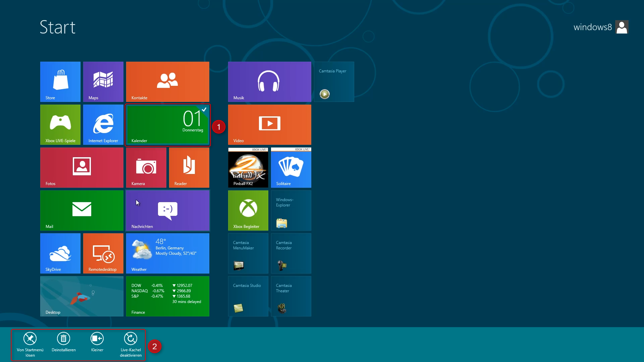The image size is (644, 362).
Task: Open the Finance stock tile
Action: pos(168,296)
